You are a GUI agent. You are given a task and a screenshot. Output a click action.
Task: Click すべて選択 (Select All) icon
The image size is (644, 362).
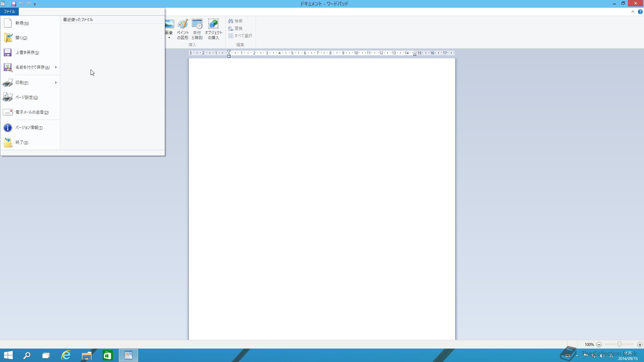[231, 36]
